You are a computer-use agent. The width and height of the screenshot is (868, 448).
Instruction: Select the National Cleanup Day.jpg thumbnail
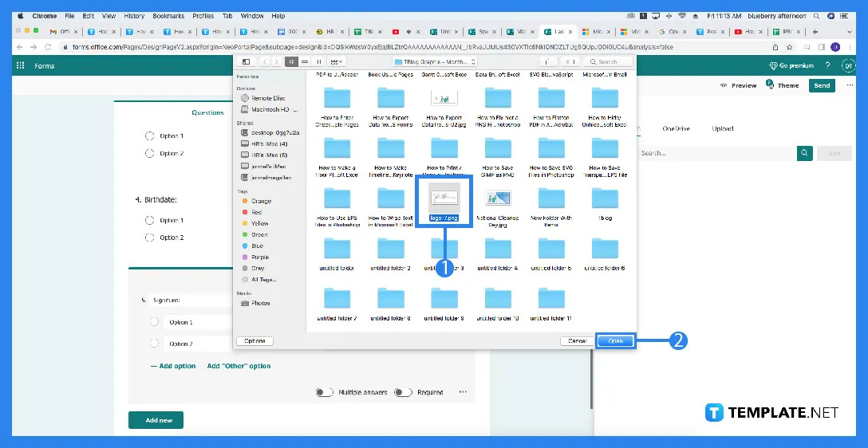[497, 199]
